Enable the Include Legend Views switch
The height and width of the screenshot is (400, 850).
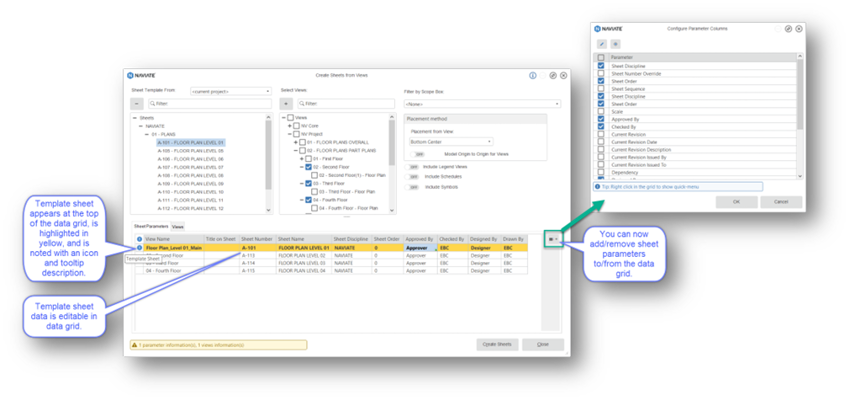tap(414, 167)
